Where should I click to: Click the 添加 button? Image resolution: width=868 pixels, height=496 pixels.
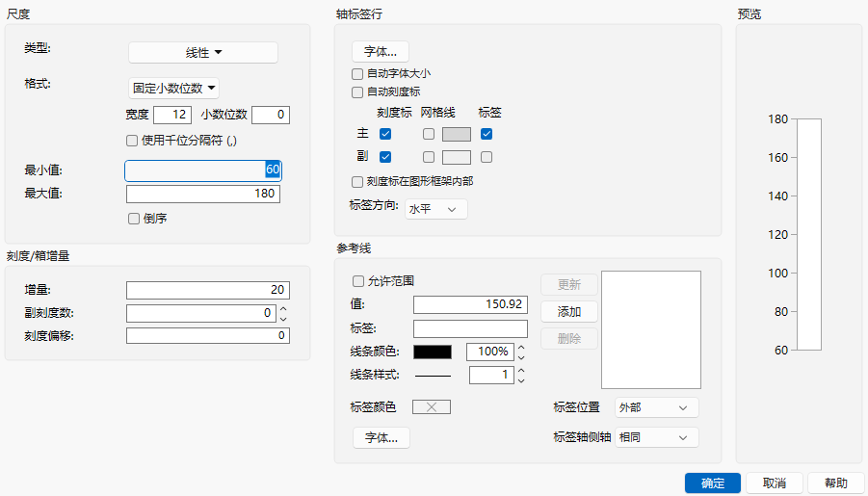coord(569,312)
